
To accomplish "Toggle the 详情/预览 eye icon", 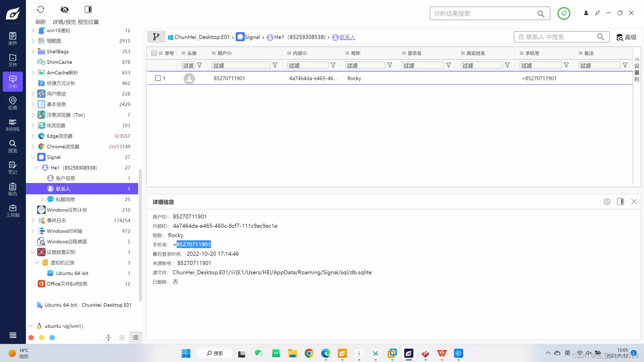I will click(x=64, y=10).
